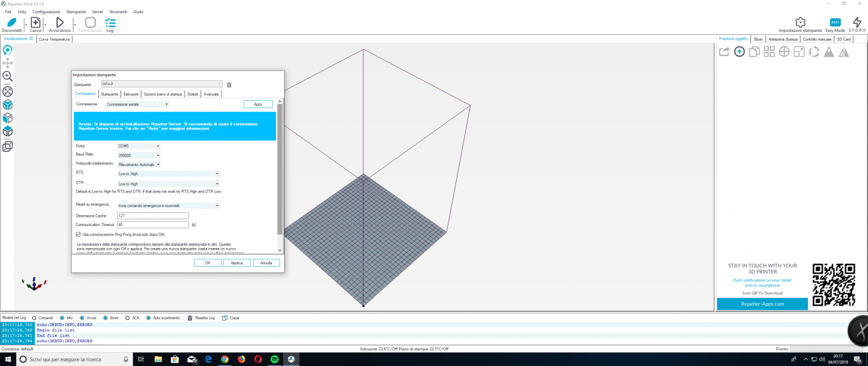The width and height of the screenshot is (868, 366).
Task: Open the Stampante default dropdown
Action: pyautogui.click(x=161, y=84)
